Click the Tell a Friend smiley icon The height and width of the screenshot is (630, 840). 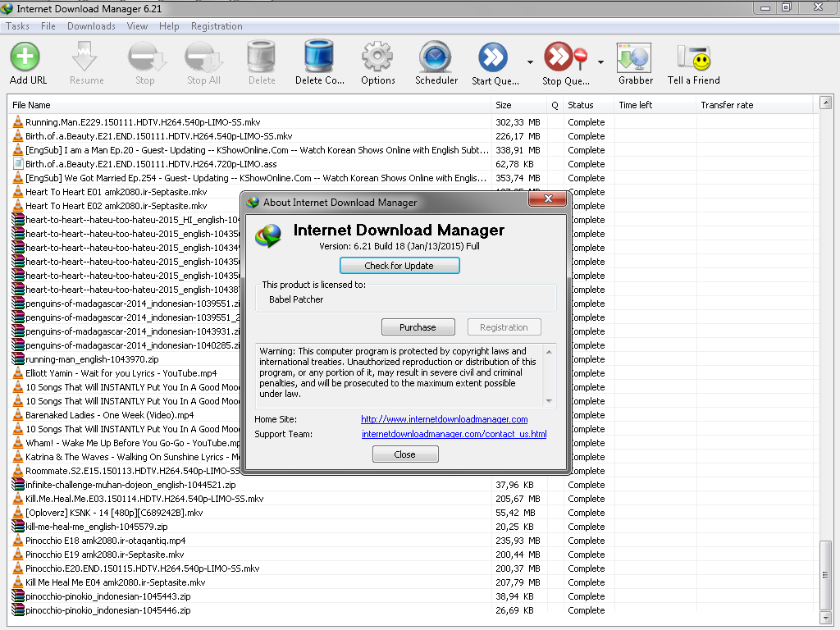click(x=694, y=57)
